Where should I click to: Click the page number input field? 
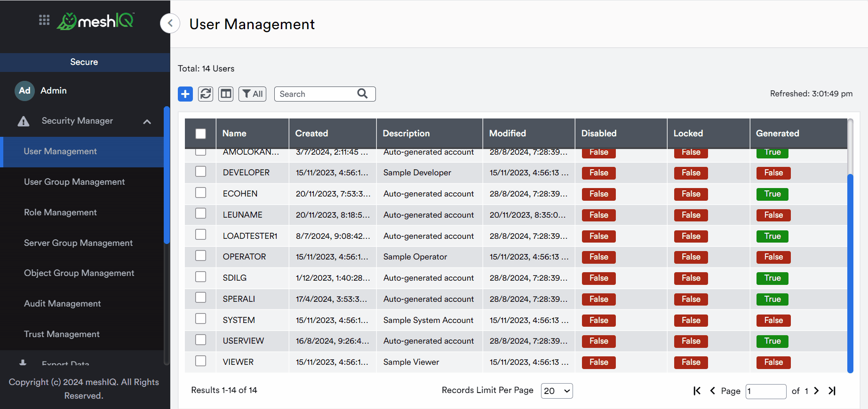coord(766,391)
